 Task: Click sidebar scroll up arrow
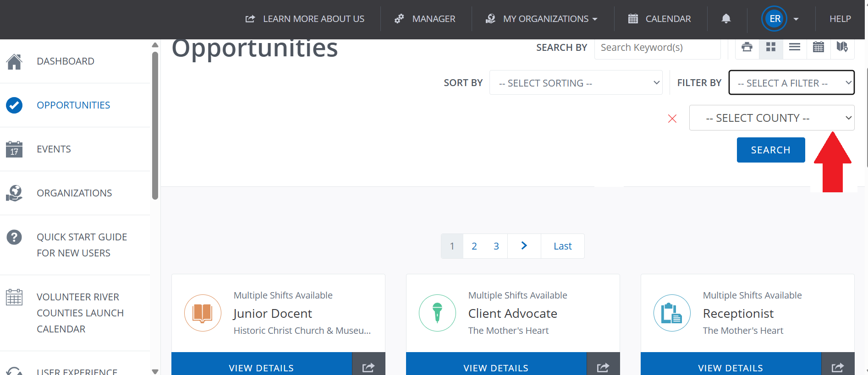coord(155,45)
